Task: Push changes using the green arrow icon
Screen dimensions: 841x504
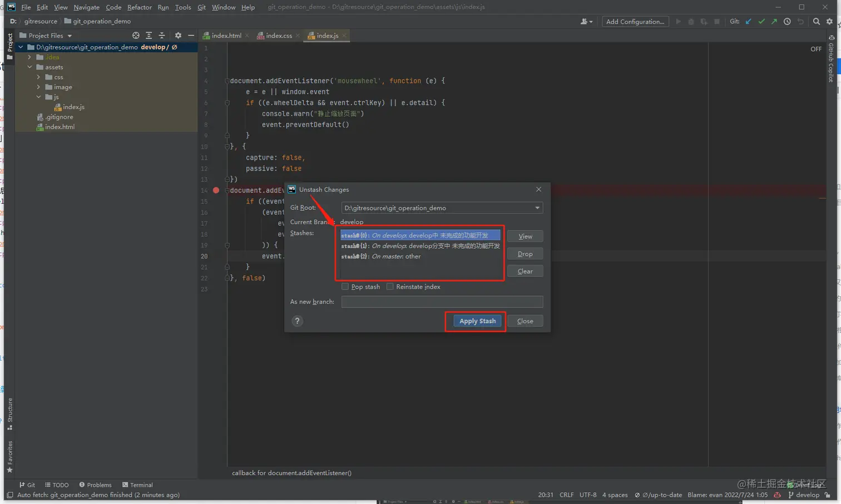Action: click(774, 21)
